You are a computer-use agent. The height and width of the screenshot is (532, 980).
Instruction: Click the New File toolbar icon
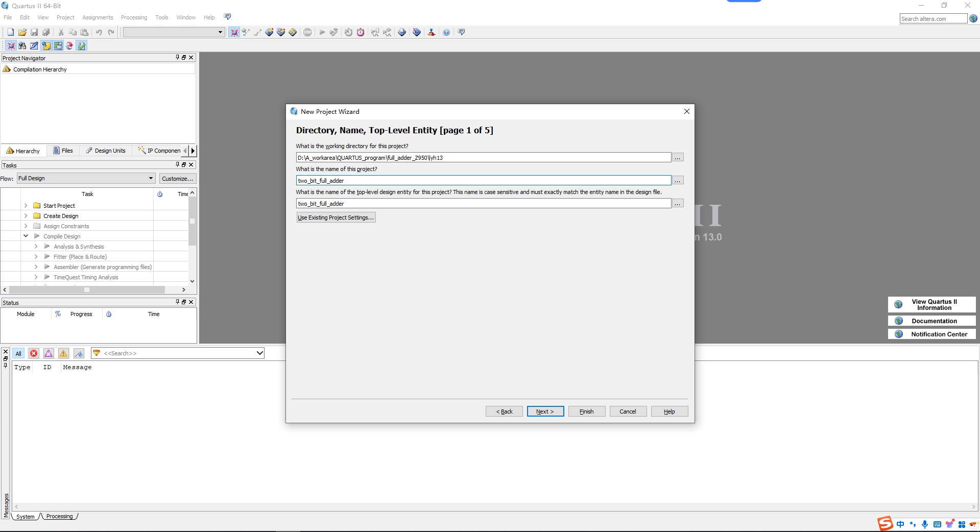[x=10, y=32]
